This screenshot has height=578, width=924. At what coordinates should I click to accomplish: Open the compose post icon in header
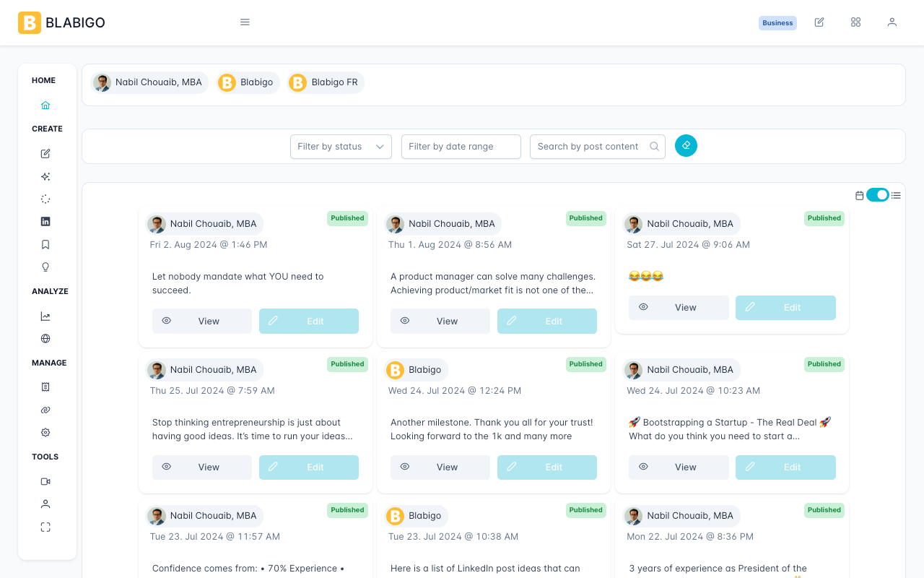click(819, 22)
